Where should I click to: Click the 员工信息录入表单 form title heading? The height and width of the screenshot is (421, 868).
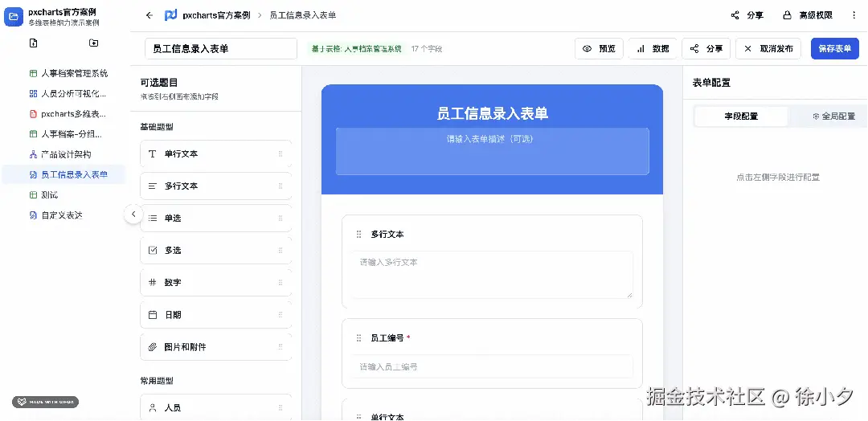coord(492,113)
